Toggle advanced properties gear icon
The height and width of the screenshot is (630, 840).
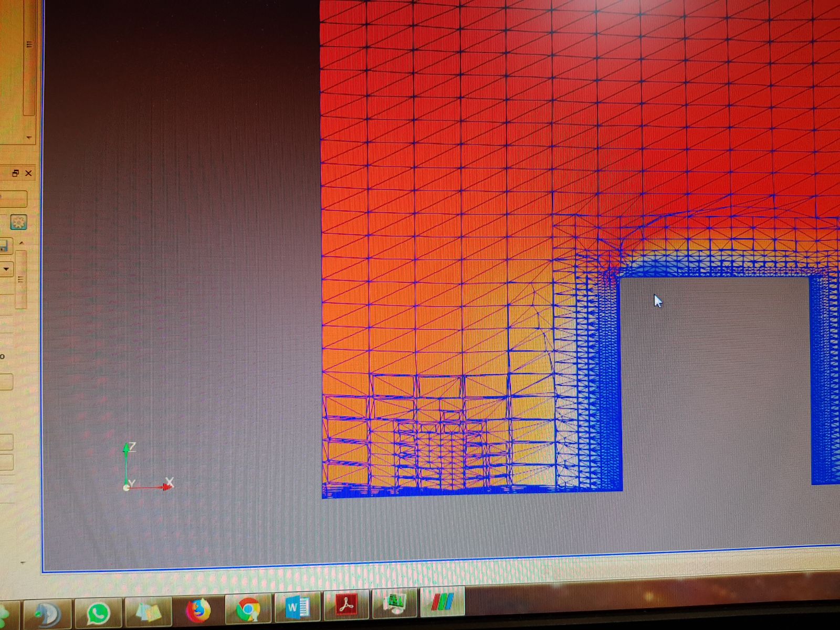click(x=19, y=223)
